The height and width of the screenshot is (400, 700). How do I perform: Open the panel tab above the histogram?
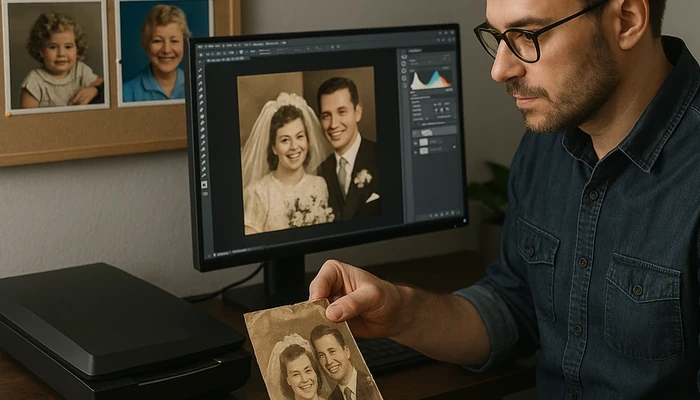point(415,50)
